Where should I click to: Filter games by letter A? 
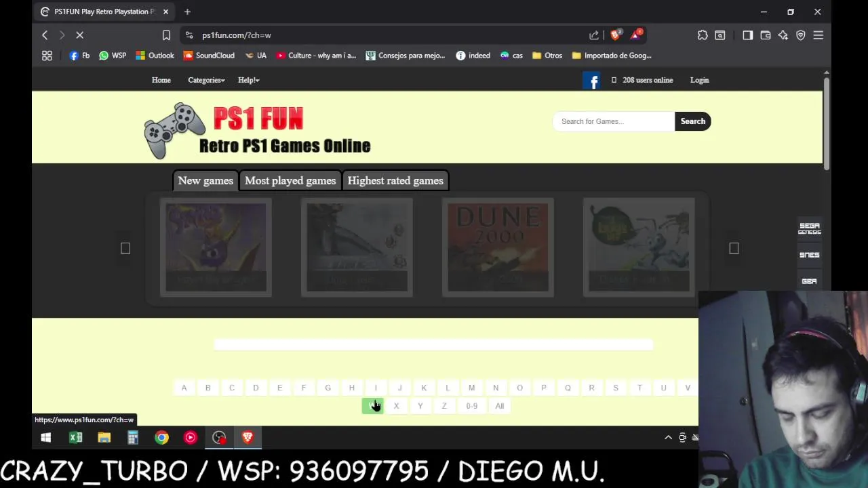(184, 388)
